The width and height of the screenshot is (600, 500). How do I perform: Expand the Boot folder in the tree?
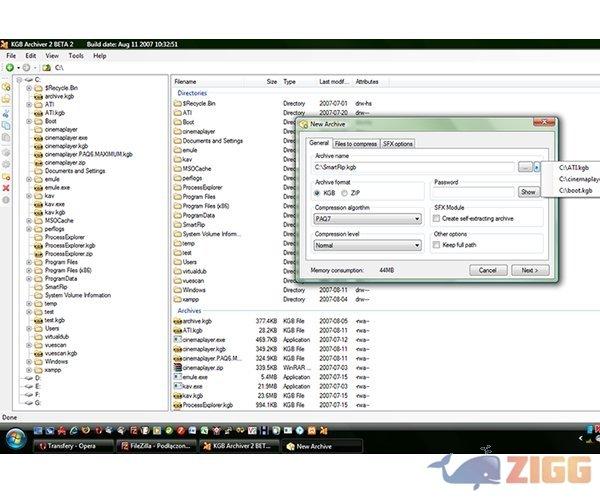[x=29, y=121]
